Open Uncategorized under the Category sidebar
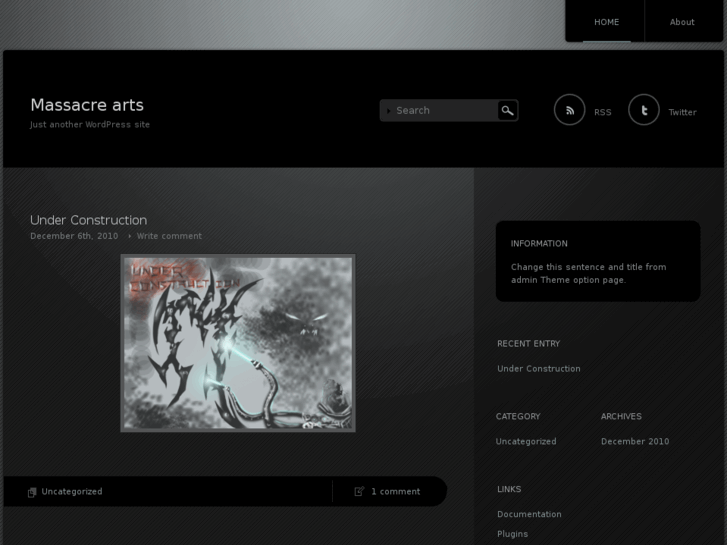The height and width of the screenshot is (545, 727). tap(526, 442)
